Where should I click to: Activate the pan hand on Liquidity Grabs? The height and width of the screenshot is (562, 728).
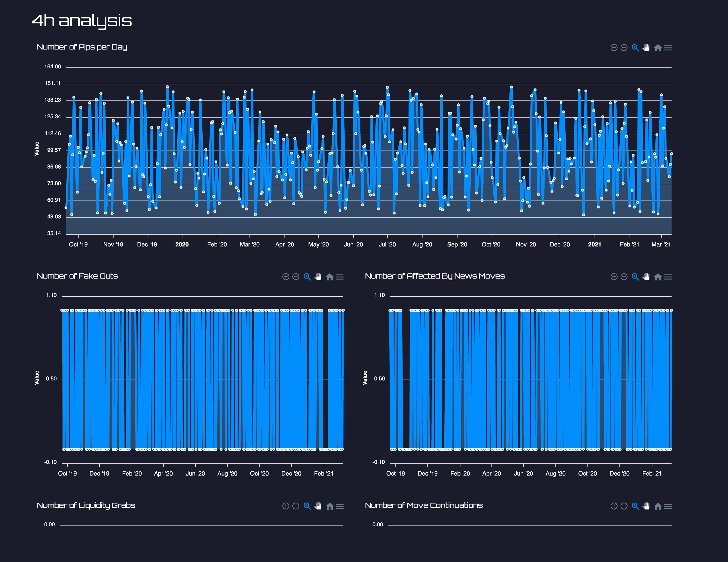318,506
